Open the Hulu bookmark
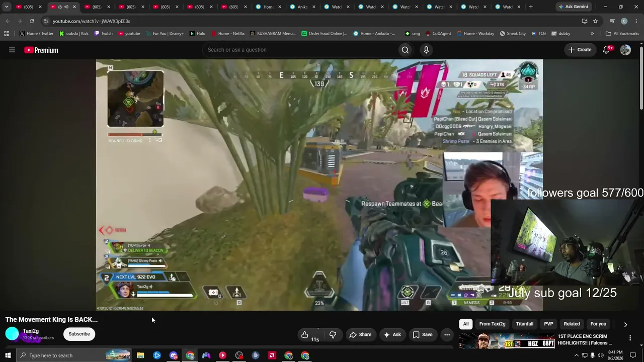The width and height of the screenshot is (644, 362). point(197,34)
